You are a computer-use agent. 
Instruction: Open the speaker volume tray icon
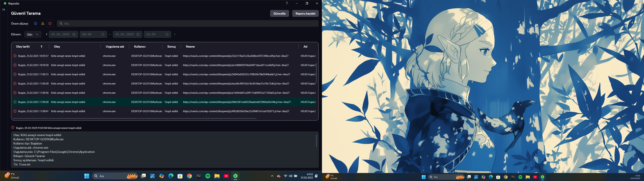(290, 176)
